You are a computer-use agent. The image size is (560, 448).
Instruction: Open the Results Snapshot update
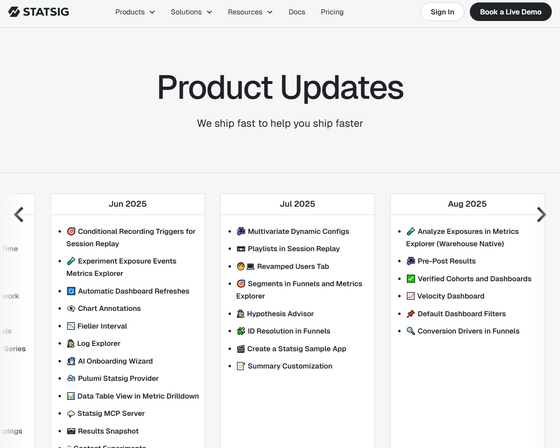108,431
